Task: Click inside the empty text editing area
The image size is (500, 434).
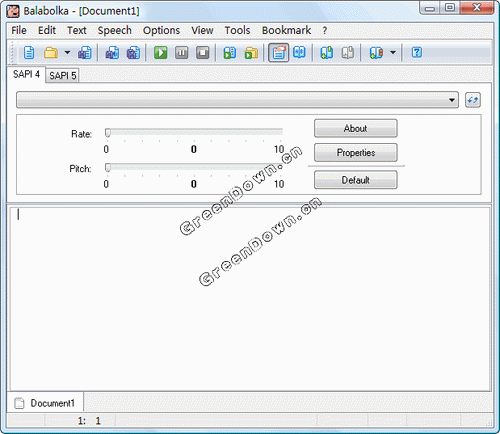Action: click(x=250, y=299)
